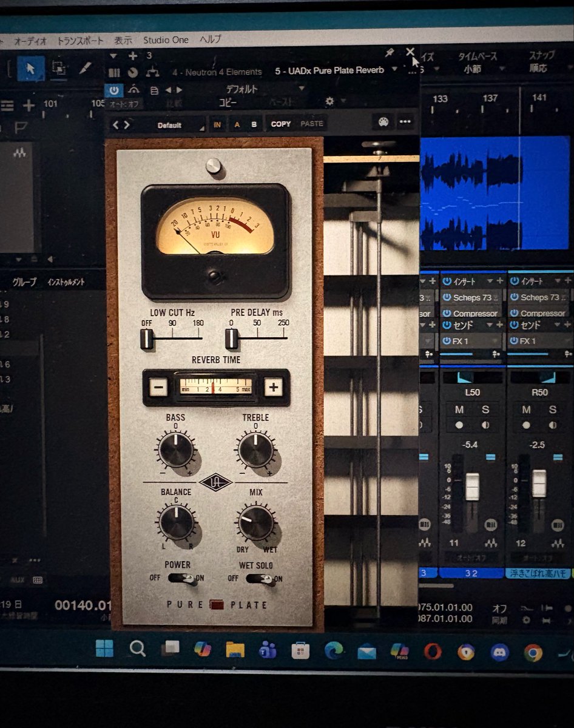Select the Arrow tool in Studio One toolbar
The height and width of the screenshot is (728, 574).
[x=30, y=68]
